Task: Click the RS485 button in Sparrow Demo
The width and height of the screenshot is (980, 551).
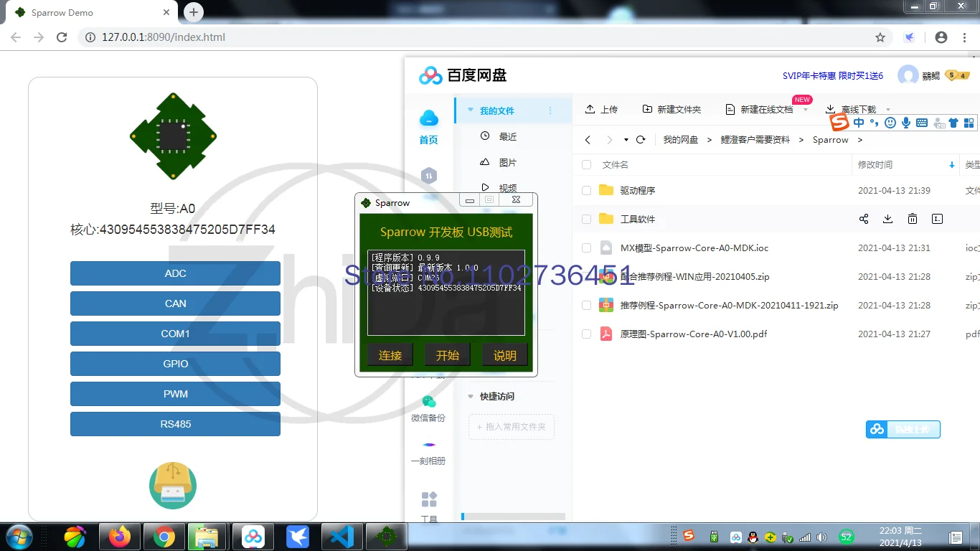Action: coord(175,424)
